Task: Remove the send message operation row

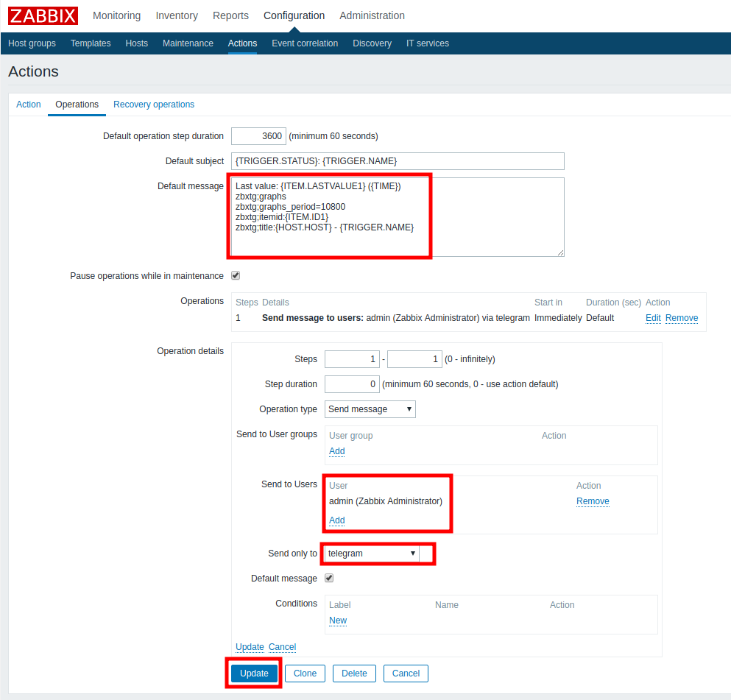Action: coord(682,318)
